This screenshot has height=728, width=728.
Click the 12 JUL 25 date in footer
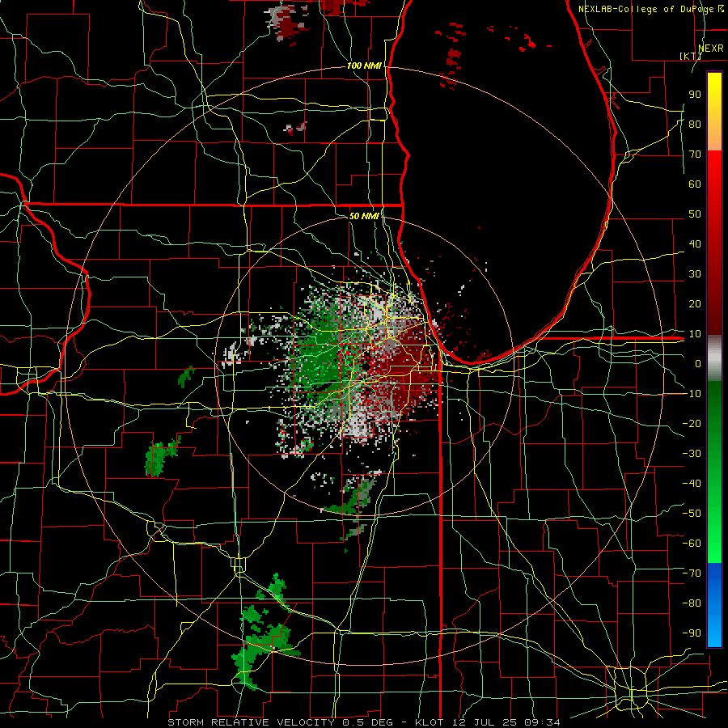[485, 722]
